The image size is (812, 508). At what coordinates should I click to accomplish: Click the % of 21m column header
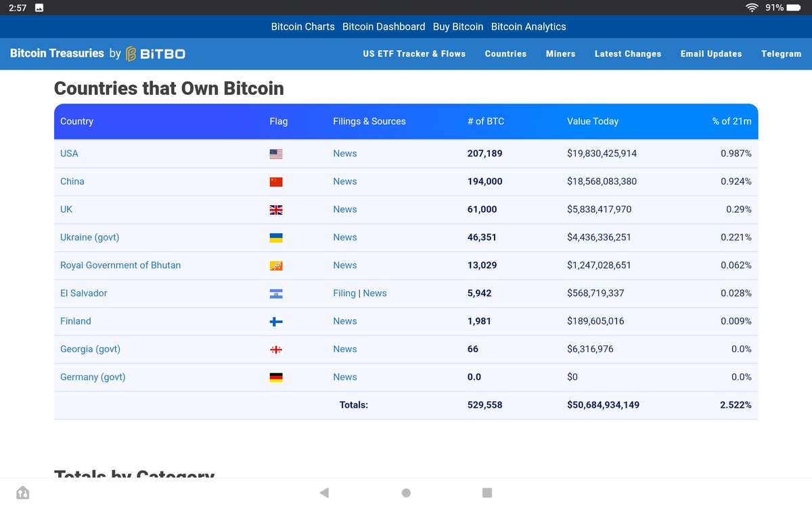[731, 121]
